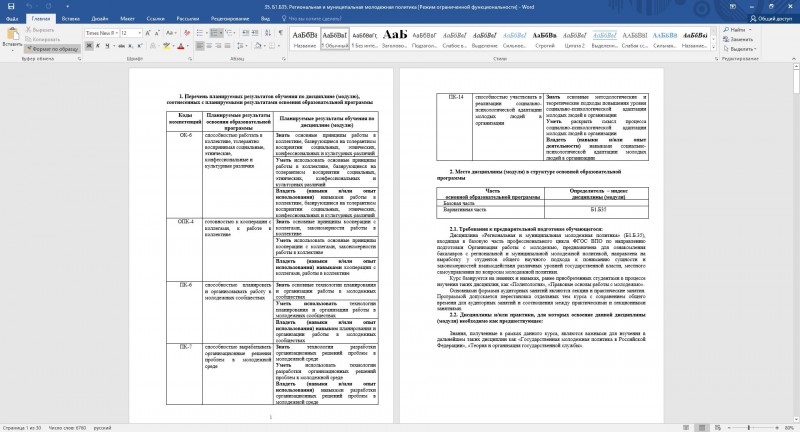The height and width of the screenshot is (432, 800).
Task: Switch to the Вставка tab
Action: [x=70, y=19]
